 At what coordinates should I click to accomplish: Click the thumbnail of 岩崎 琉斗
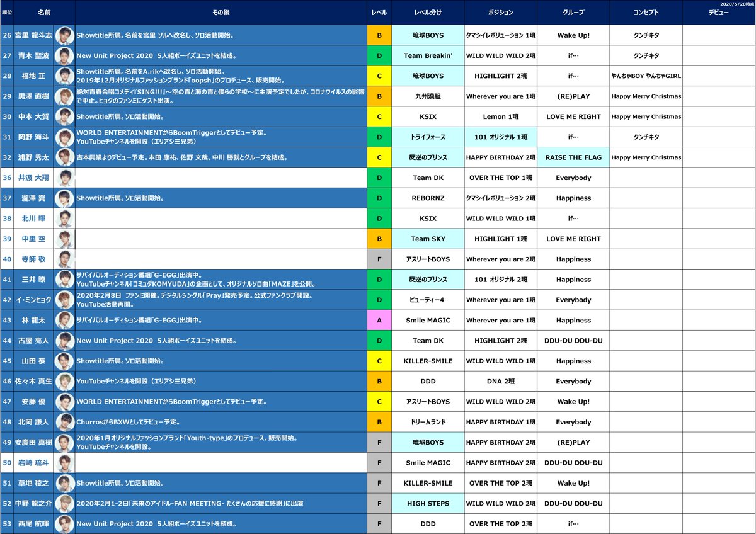tap(64, 463)
